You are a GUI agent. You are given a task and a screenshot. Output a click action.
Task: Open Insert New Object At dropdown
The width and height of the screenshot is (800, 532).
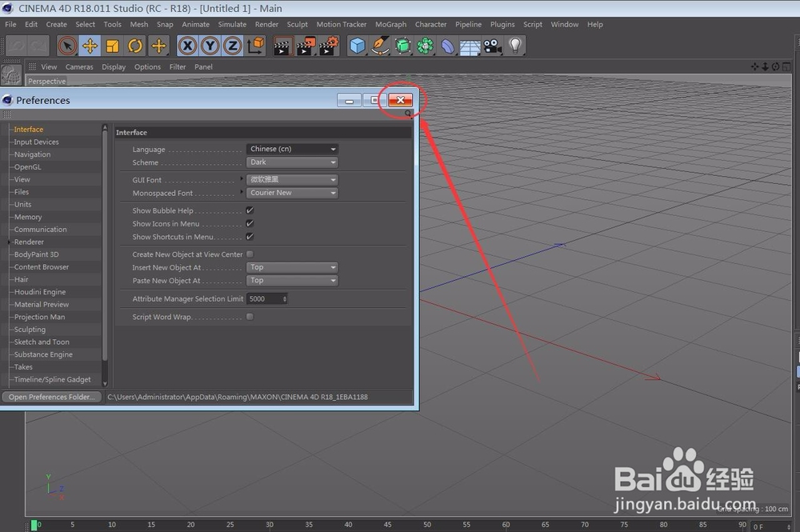[x=292, y=267]
